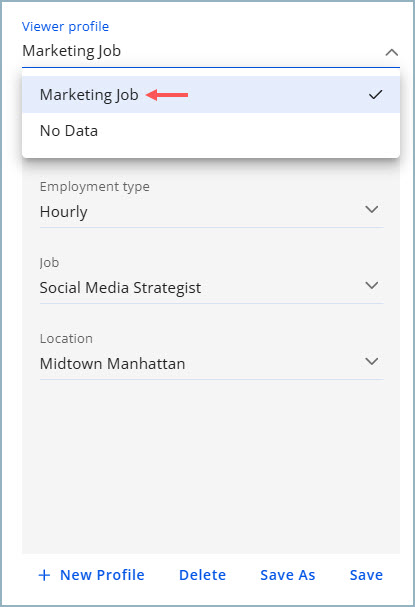Image resolution: width=415 pixels, height=607 pixels.
Task: Open the Social Media Strategist job dropdown
Action: [x=212, y=288]
